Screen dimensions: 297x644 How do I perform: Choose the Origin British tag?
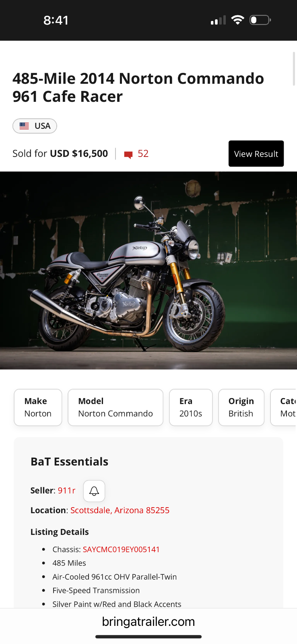(241, 407)
